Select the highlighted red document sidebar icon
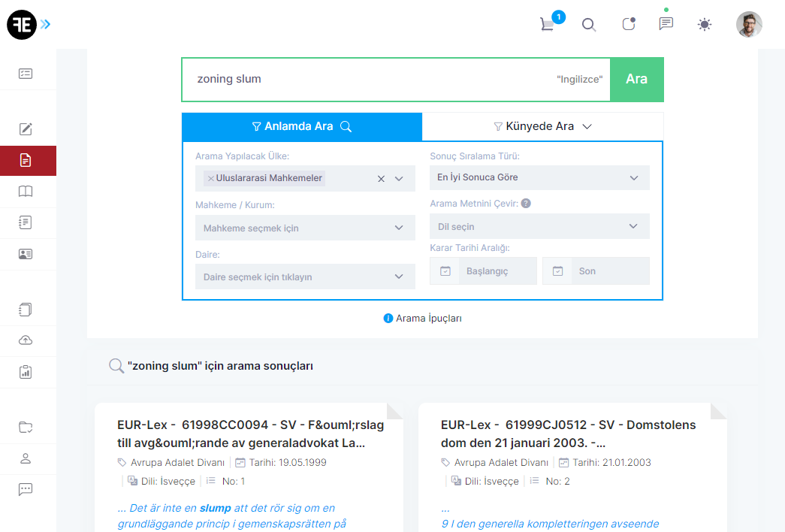Image resolution: width=785 pixels, height=532 pixels. (x=26, y=160)
